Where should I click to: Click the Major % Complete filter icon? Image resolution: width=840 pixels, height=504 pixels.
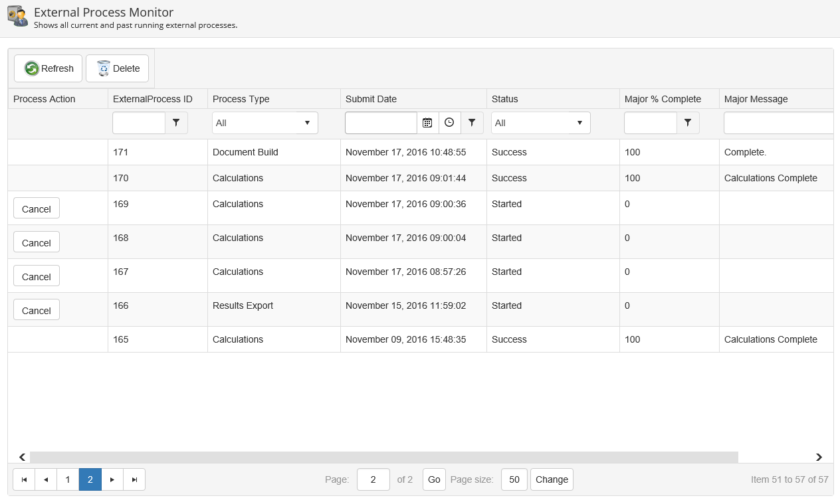688,123
